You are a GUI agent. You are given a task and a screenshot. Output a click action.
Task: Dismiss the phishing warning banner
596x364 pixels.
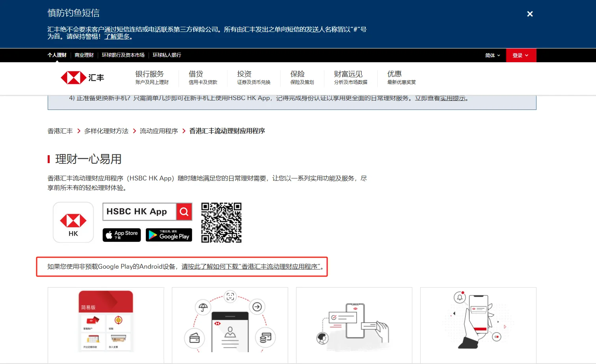click(530, 14)
